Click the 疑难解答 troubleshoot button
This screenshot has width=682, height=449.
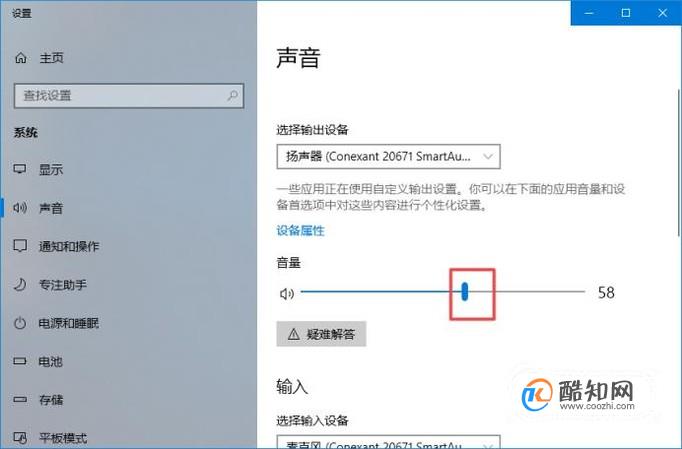tap(321, 334)
